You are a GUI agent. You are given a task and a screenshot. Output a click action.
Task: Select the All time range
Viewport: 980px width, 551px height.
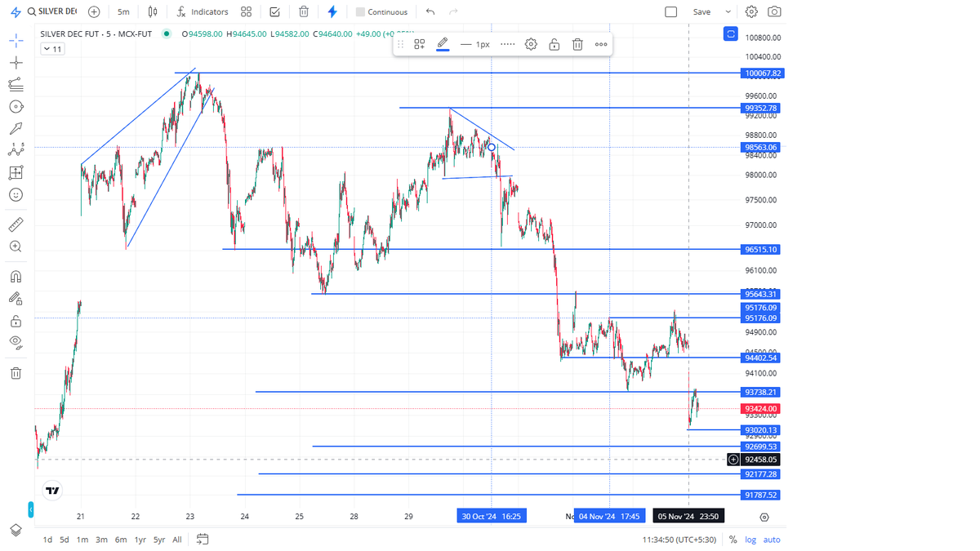point(177,540)
